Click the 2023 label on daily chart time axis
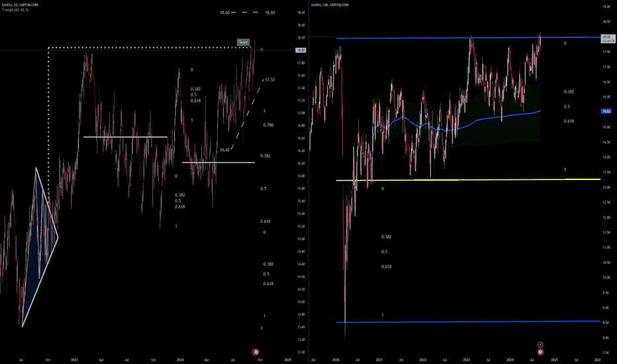The height and width of the screenshot is (364, 617). click(x=74, y=359)
